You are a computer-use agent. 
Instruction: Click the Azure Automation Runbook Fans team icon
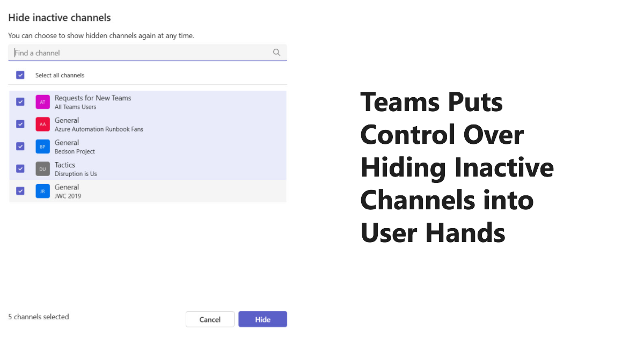42,124
